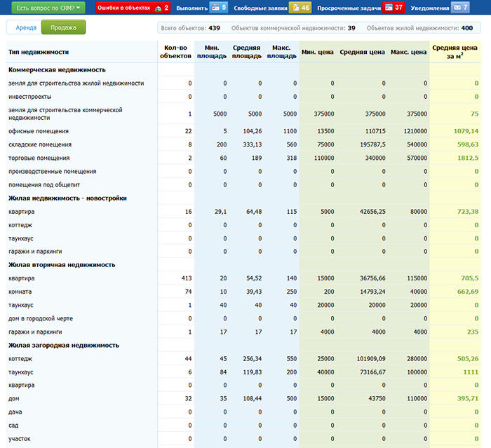
Task: Click cottage average price 101909,09
Action: [371, 359]
